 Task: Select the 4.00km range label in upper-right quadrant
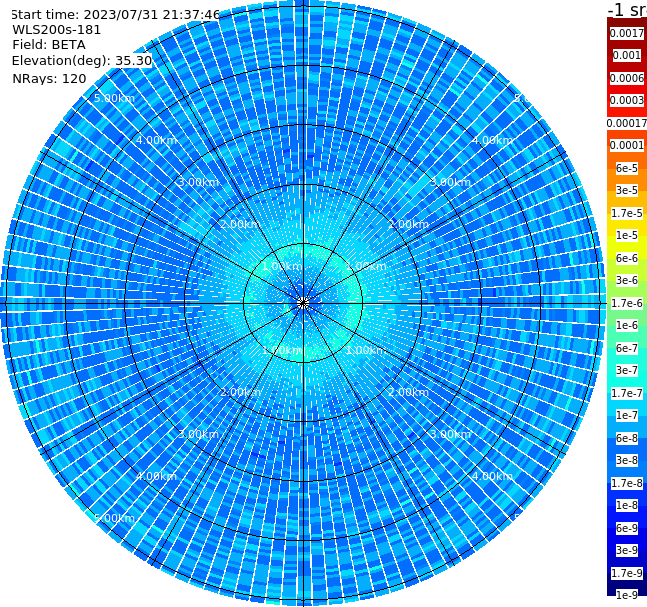[x=492, y=140]
